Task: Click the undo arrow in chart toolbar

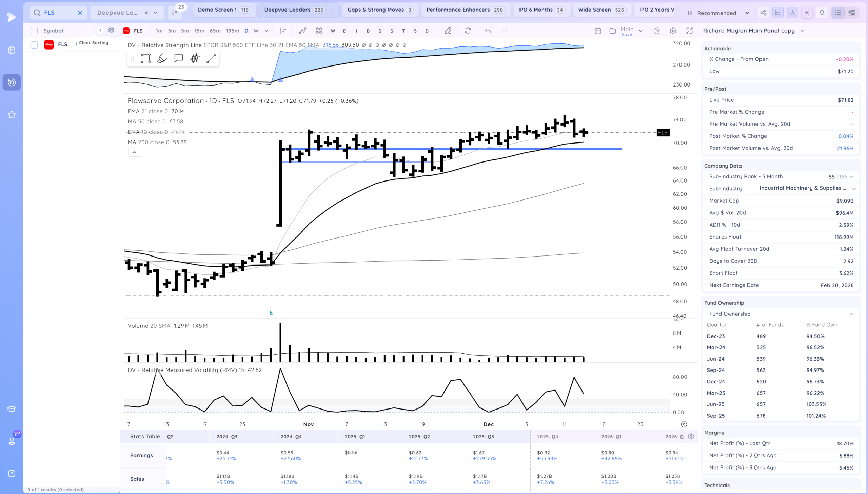Action: pos(488,31)
